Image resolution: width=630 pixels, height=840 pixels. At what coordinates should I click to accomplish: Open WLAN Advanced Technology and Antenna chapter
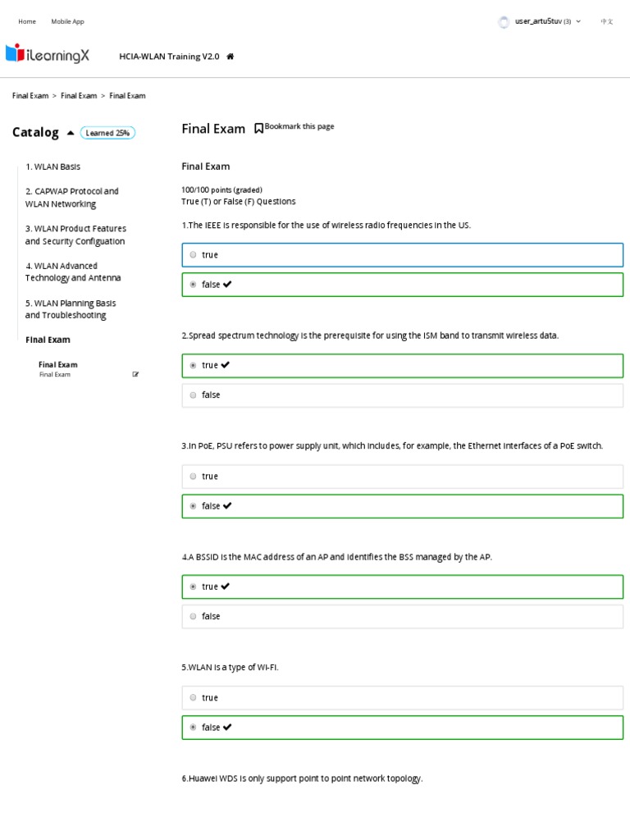click(72, 272)
